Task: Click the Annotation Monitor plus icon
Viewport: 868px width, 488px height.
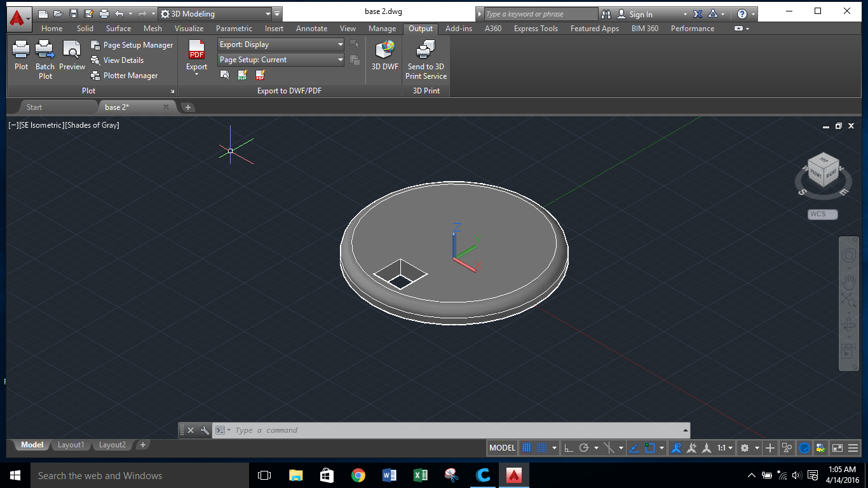Action: (770, 448)
